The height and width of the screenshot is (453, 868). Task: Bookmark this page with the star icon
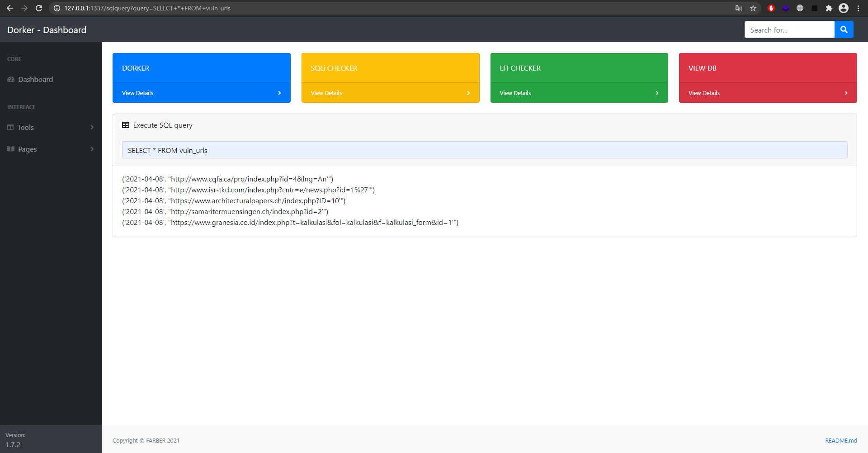(753, 8)
